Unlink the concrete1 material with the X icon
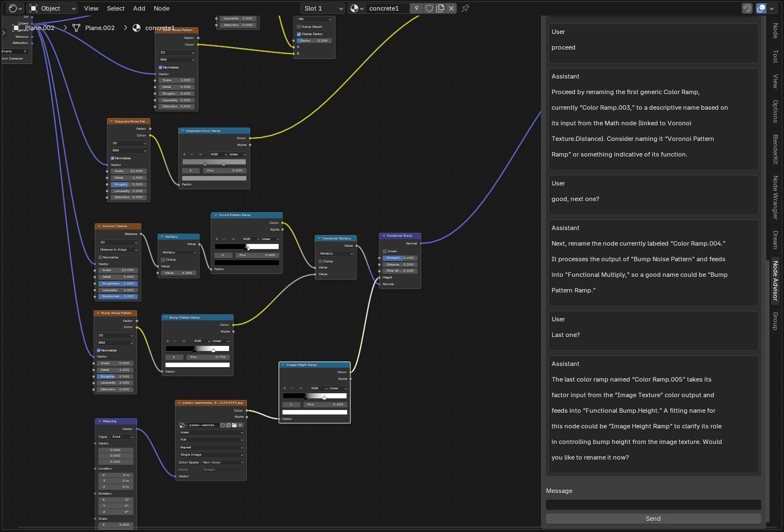 (451, 8)
